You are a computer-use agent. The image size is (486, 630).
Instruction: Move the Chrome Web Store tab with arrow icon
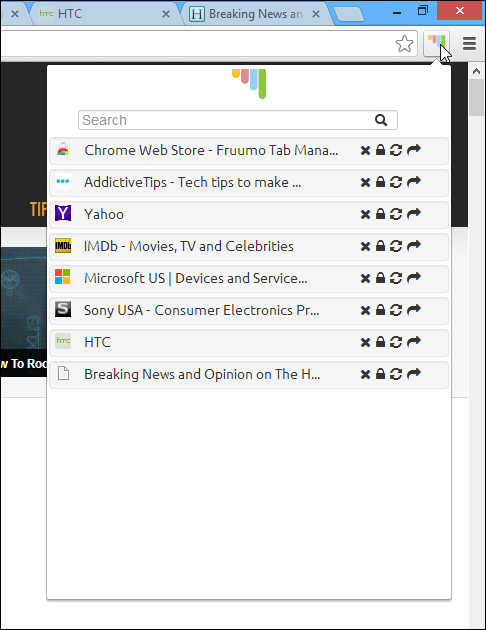click(414, 150)
